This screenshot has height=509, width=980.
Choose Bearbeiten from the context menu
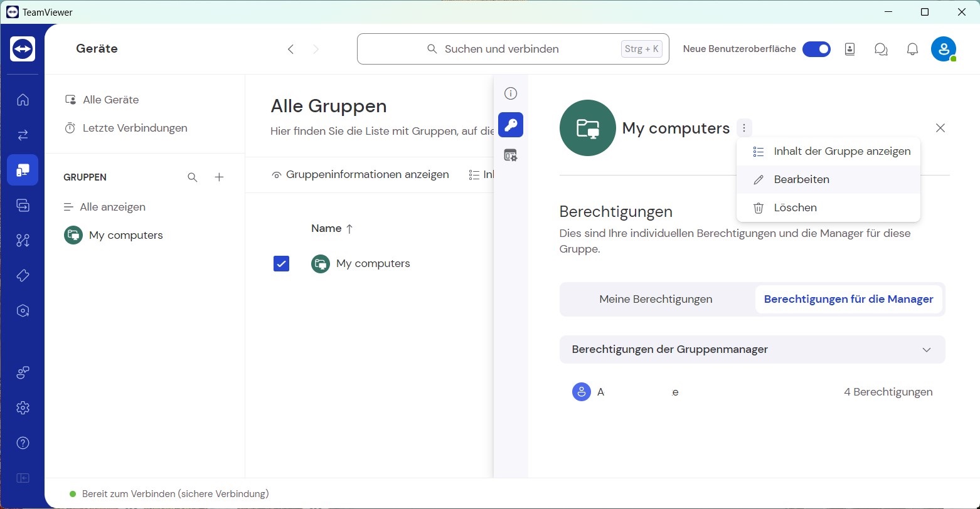point(801,179)
